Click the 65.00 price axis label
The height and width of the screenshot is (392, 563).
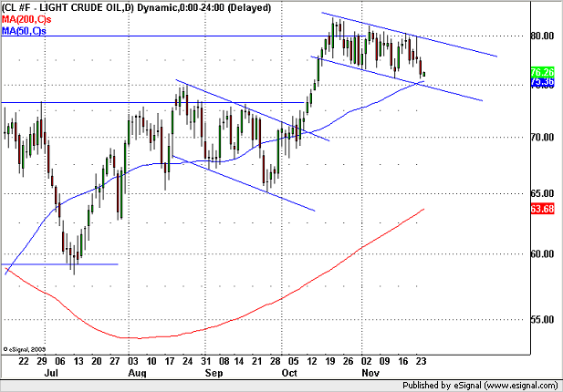coord(543,193)
